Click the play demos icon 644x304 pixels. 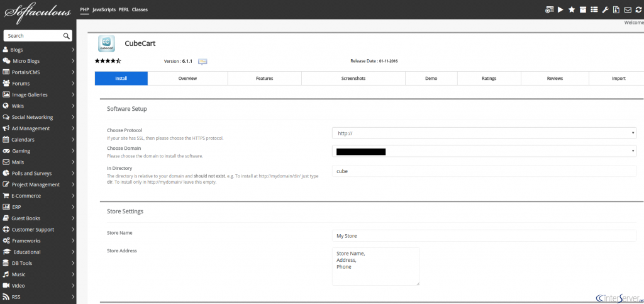tap(560, 10)
